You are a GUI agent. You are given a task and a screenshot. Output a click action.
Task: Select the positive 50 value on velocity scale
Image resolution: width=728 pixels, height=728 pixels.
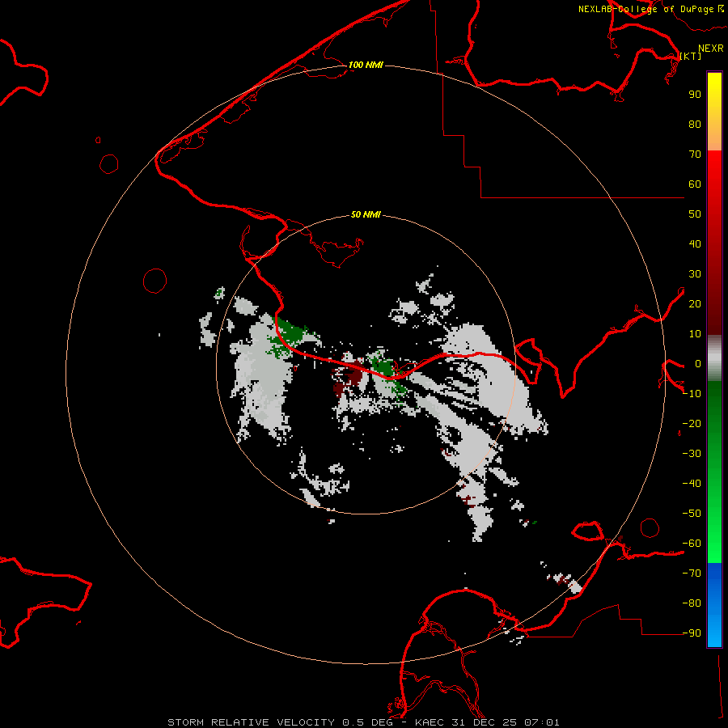coord(695,214)
